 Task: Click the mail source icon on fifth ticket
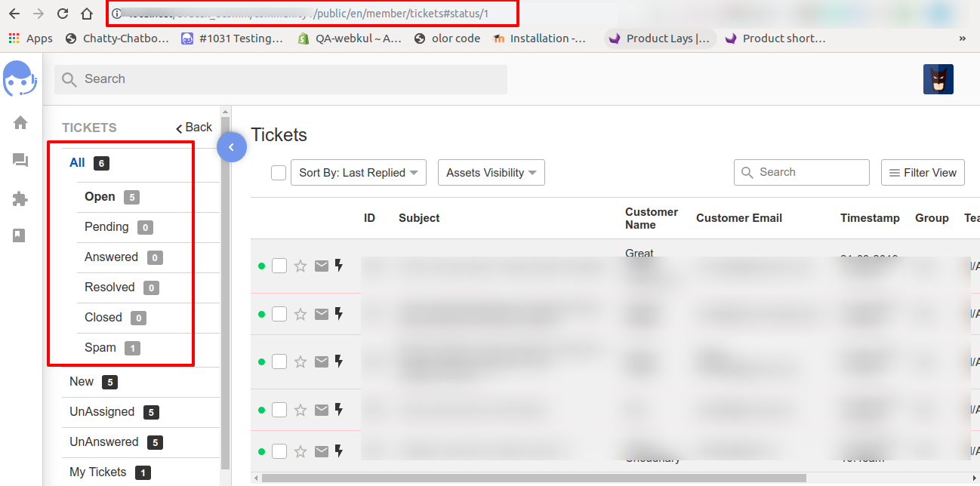click(x=322, y=451)
